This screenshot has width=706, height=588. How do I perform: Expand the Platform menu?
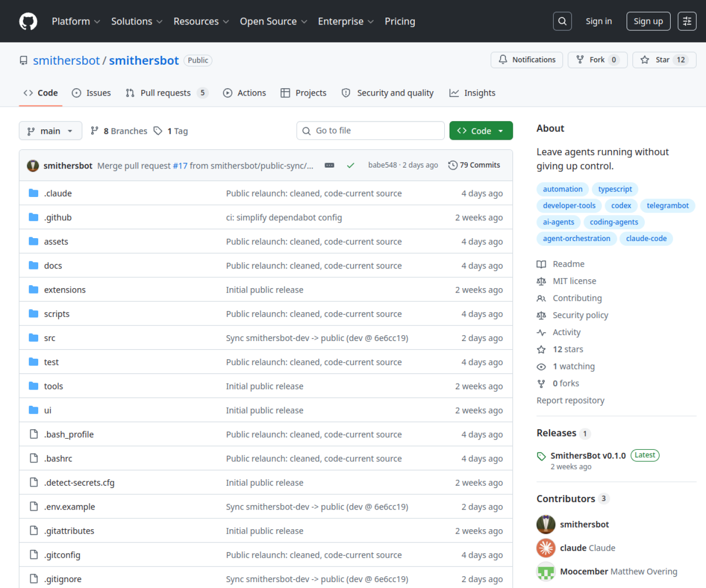point(76,22)
